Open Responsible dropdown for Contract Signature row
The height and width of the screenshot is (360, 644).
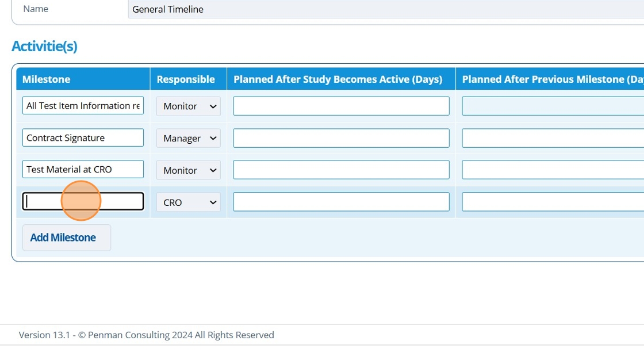coord(188,139)
